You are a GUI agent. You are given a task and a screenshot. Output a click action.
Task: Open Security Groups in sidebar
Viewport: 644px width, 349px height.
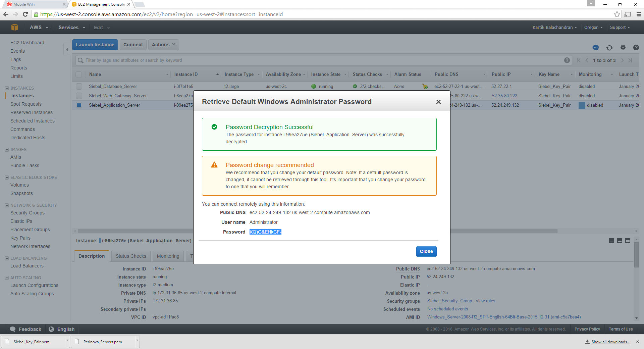pyautogui.click(x=27, y=213)
